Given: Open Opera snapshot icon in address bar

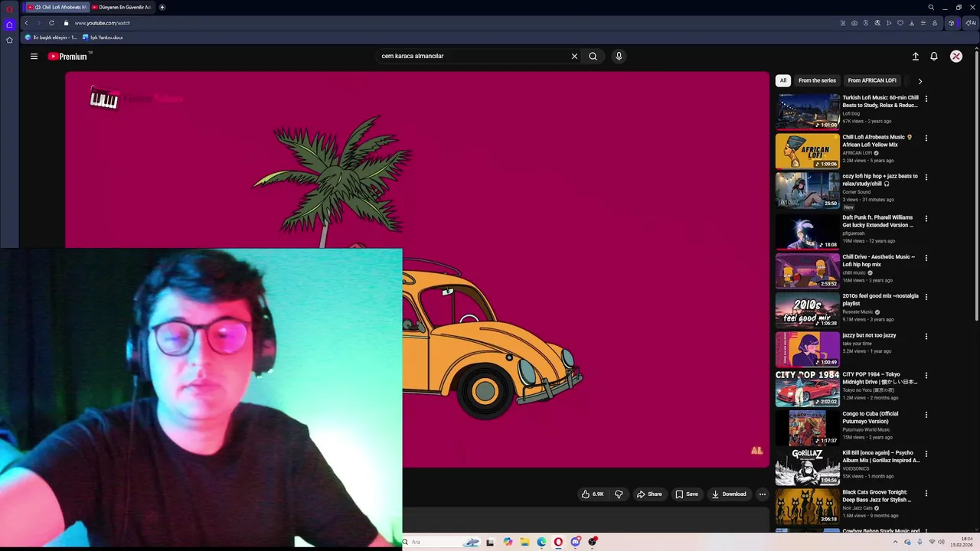Looking at the screenshot, I should 854,23.
